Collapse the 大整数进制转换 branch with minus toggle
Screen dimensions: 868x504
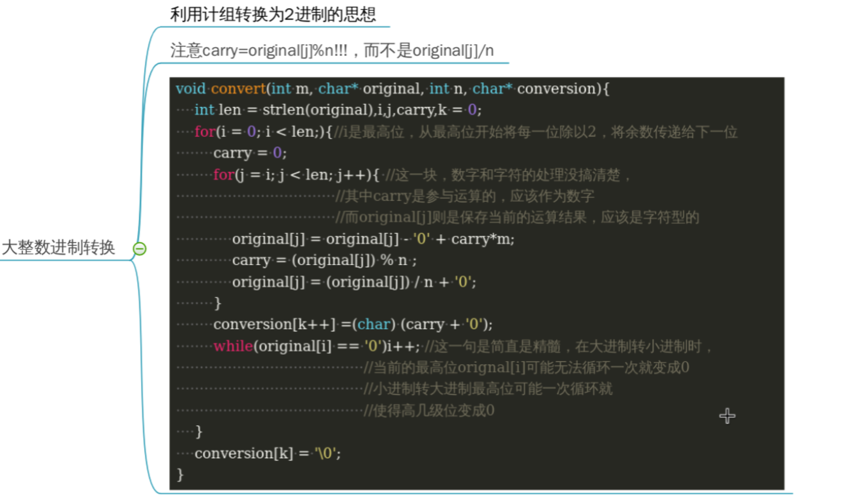[x=139, y=248]
